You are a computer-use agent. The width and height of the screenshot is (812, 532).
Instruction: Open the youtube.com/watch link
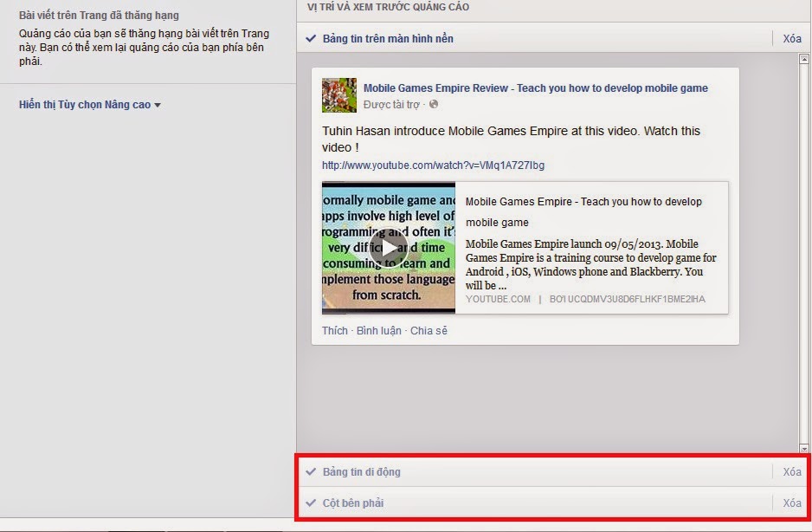click(x=433, y=165)
